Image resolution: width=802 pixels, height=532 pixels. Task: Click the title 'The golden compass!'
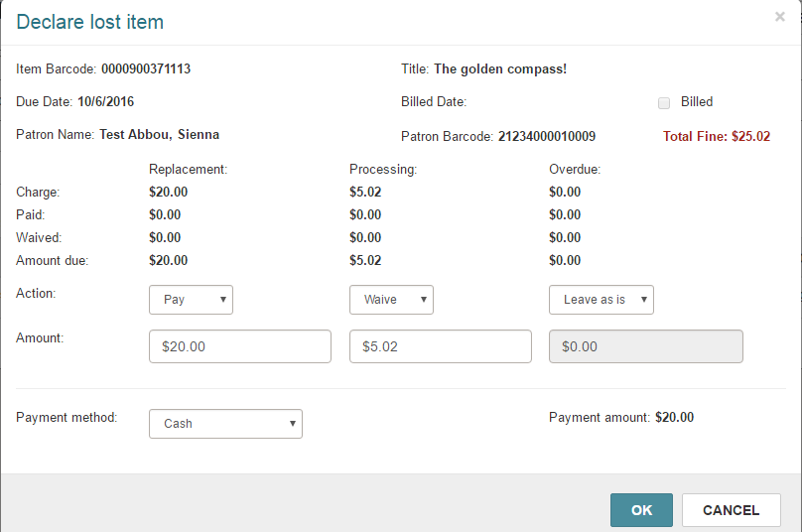click(499, 69)
